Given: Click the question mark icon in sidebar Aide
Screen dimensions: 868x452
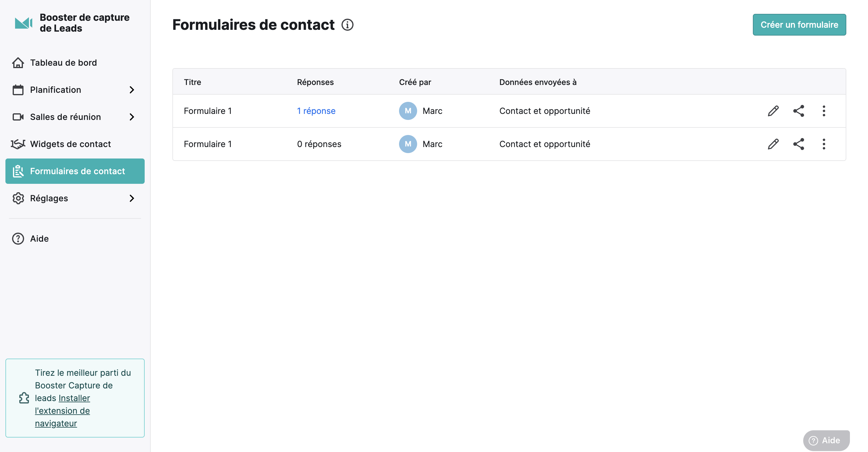Looking at the screenshot, I should point(18,238).
